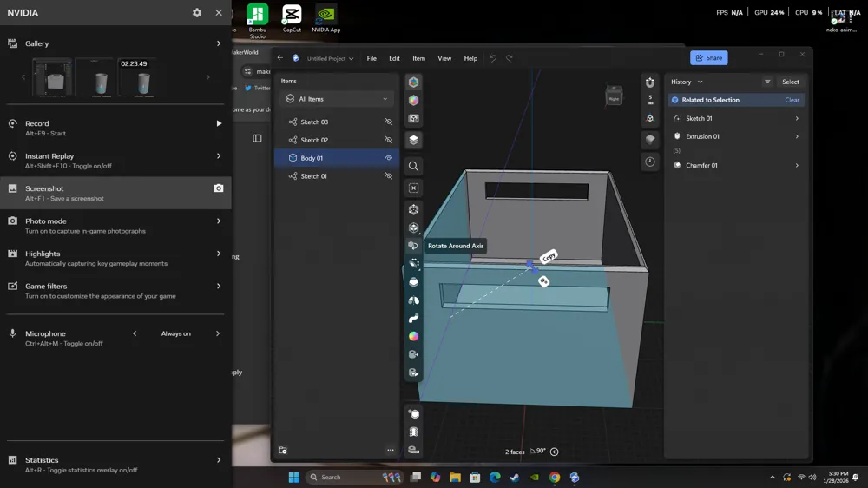This screenshot has height=488, width=868.
Task: Show hidden Sketch 02 via its eye icon
Action: (389, 140)
